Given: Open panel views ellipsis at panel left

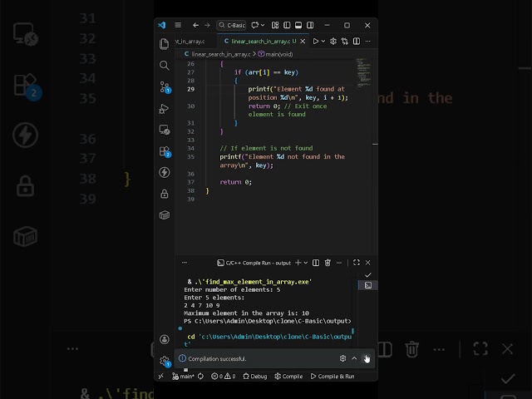Looking at the screenshot, I should click(185, 263).
